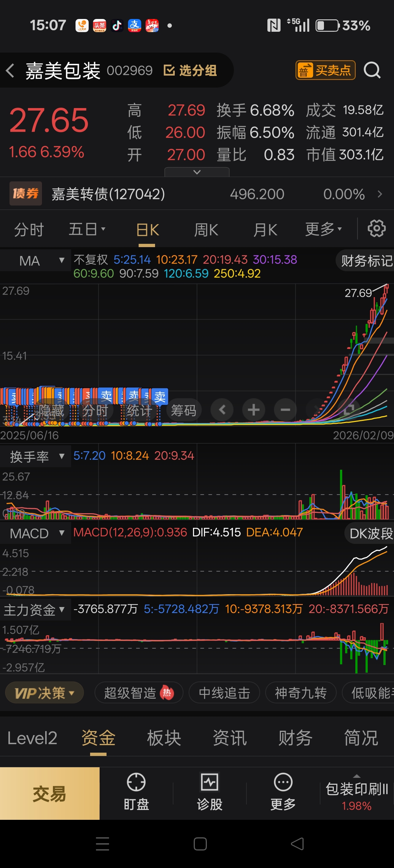Open the 简况 company profile tab
Screen dimensions: 394x868
point(361,738)
